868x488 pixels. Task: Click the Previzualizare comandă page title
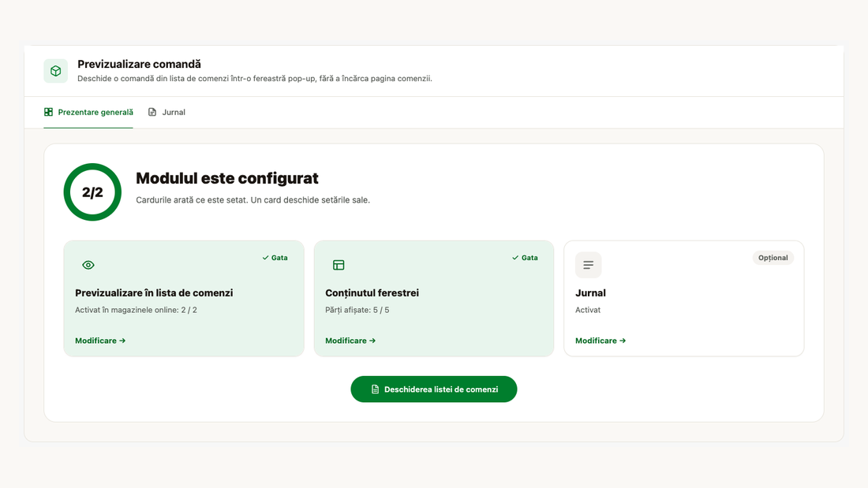[x=139, y=64]
